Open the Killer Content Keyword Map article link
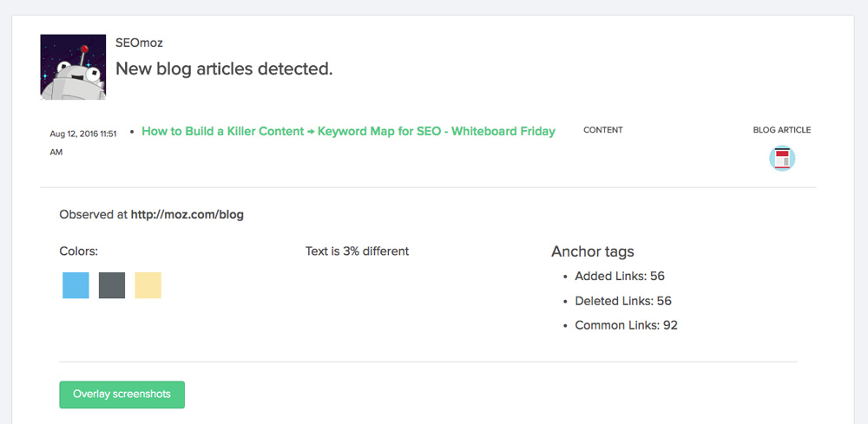The image size is (868, 424). click(x=348, y=132)
